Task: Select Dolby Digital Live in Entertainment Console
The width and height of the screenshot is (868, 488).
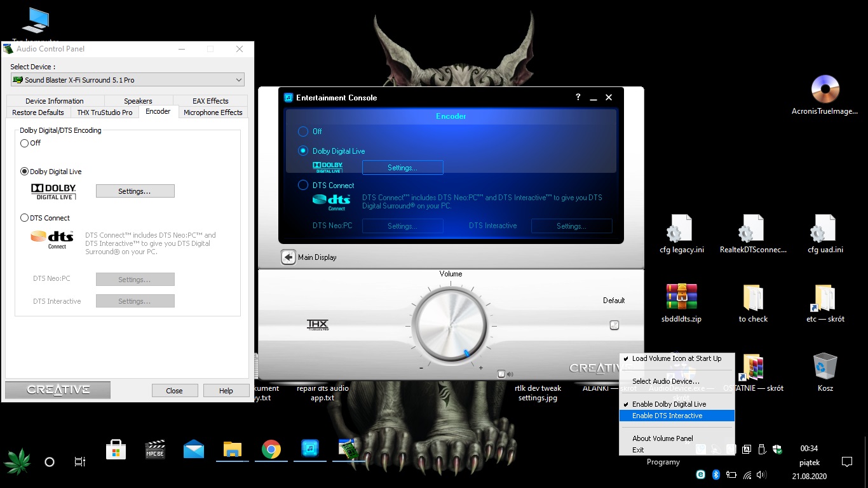Action: pyautogui.click(x=303, y=151)
